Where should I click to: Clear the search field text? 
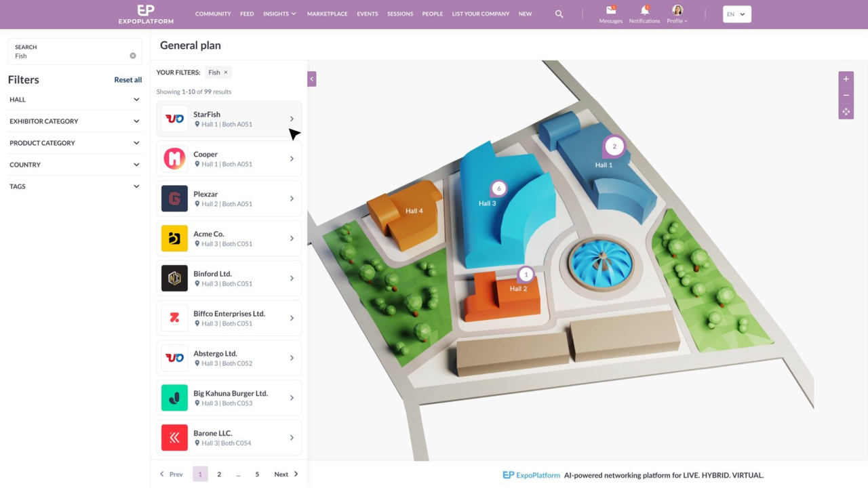(133, 56)
